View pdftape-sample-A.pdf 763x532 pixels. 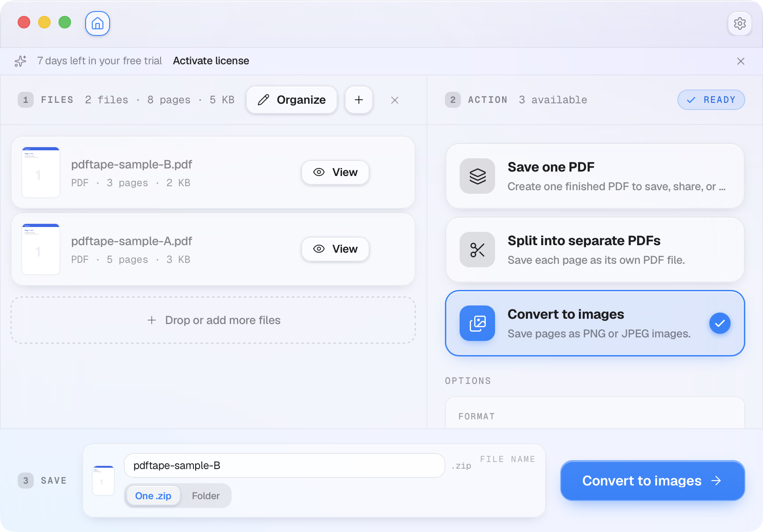click(335, 249)
